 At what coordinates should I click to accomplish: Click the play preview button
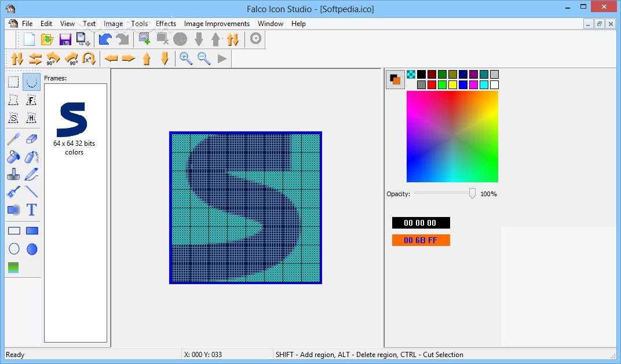(x=222, y=58)
